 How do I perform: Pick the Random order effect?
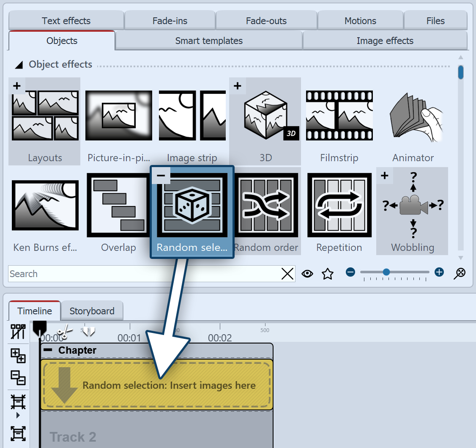click(266, 211)
